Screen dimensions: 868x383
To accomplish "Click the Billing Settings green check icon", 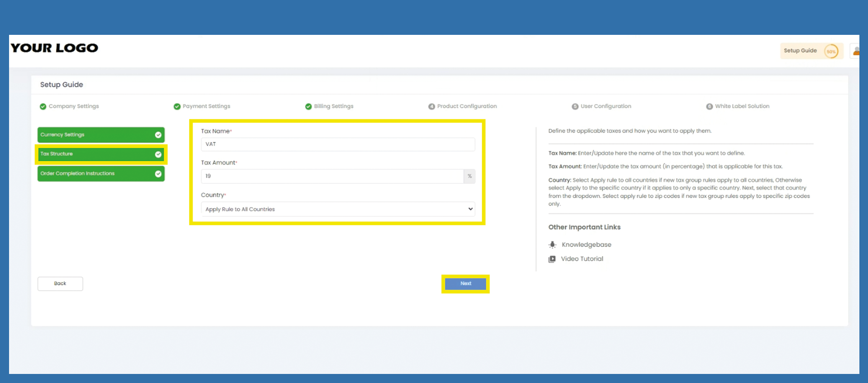I will [x=308, y=106].
